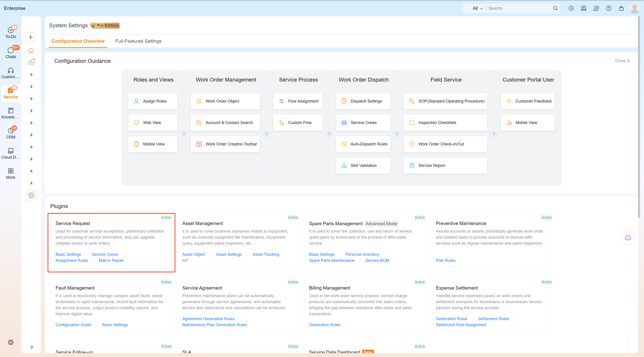This screenshot has width=644, height=357.
Task: Open Settlement Role Assignment link
Action: pyautogui.click(x=461, y=325)
